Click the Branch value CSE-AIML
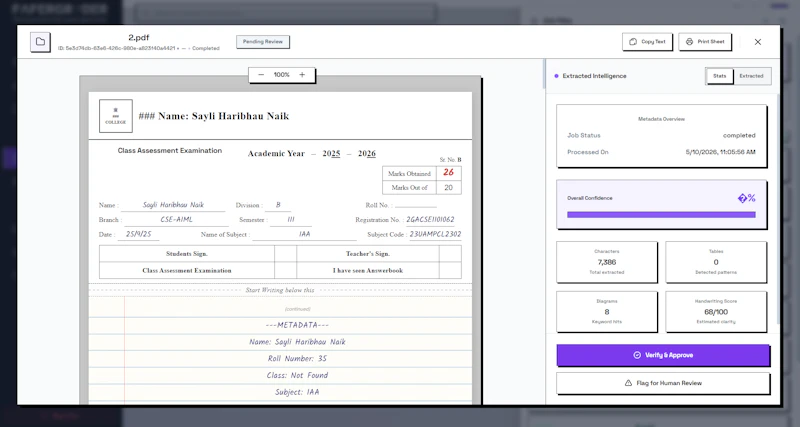This screenshot has height=427, width=800. (177, 219)
